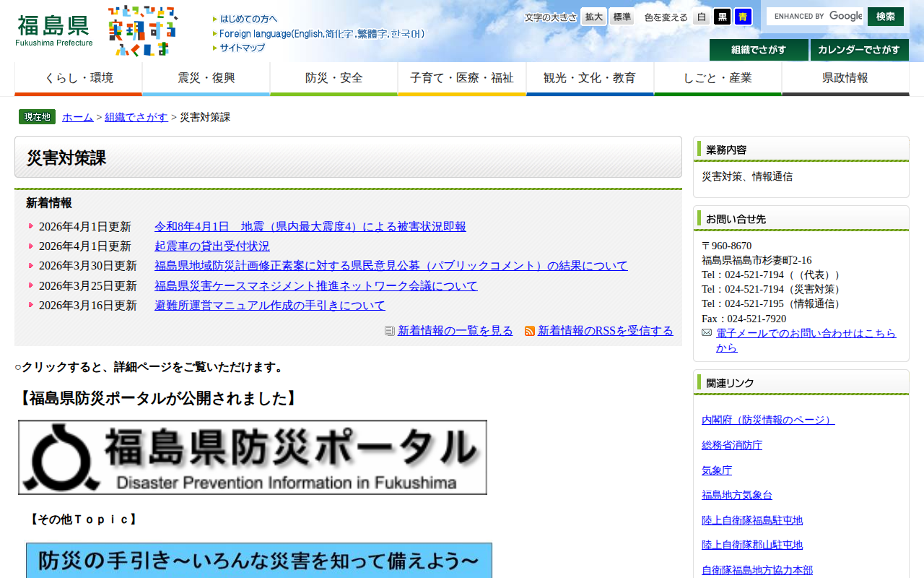This screenshot has width=924, height=578.
Task: Select the 青 (blue) color scheme option
Action: [743, 17]
